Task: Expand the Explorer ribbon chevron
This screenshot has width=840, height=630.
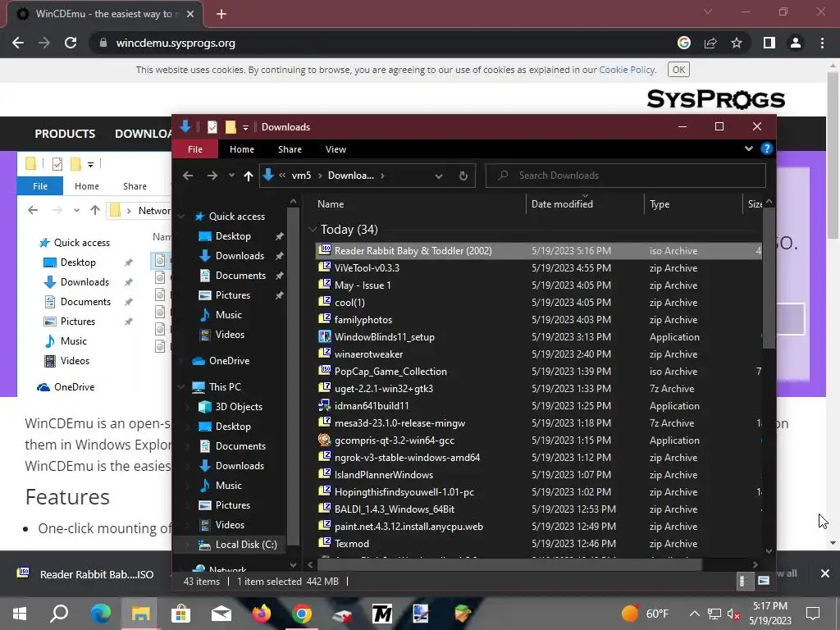Action: 748,149
